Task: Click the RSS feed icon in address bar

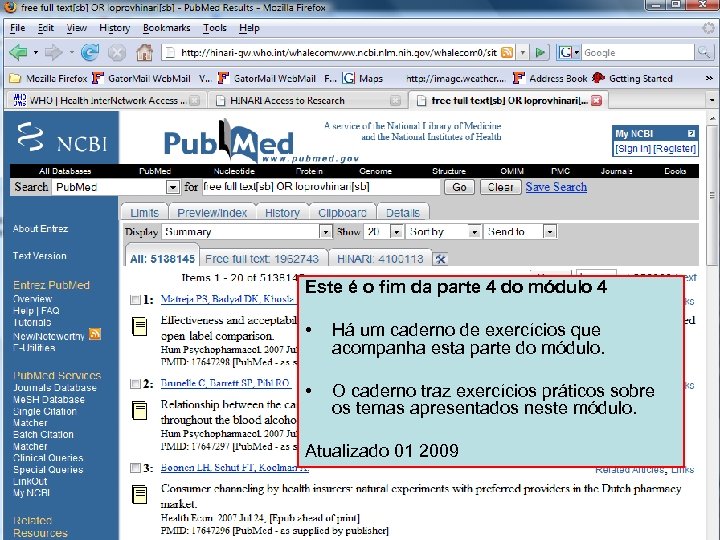Action: pos(507,52)
